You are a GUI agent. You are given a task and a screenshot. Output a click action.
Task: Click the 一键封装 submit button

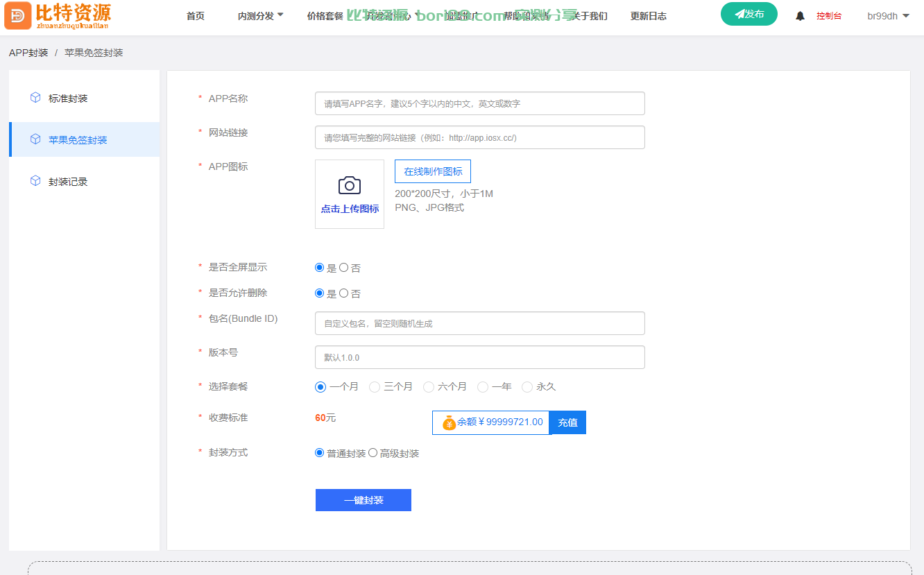[363, 500]
